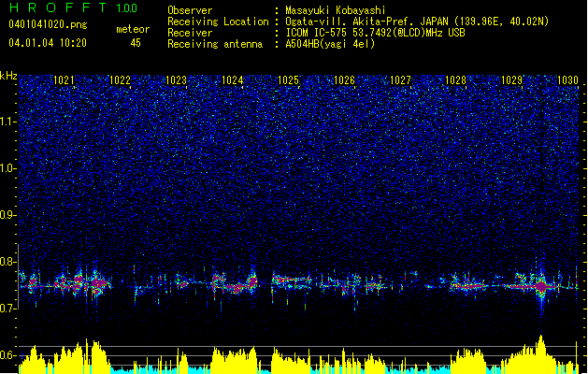Click the 1024 time marker
The width and height of the screenshot is (588, 374).
coord(232,80)
